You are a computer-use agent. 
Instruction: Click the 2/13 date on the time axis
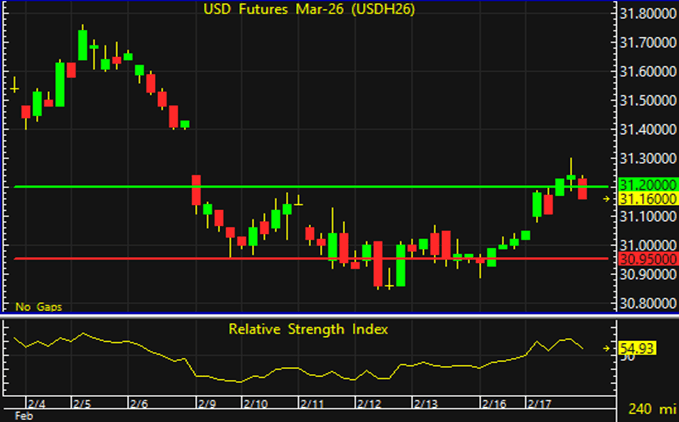tap(425, 403)
